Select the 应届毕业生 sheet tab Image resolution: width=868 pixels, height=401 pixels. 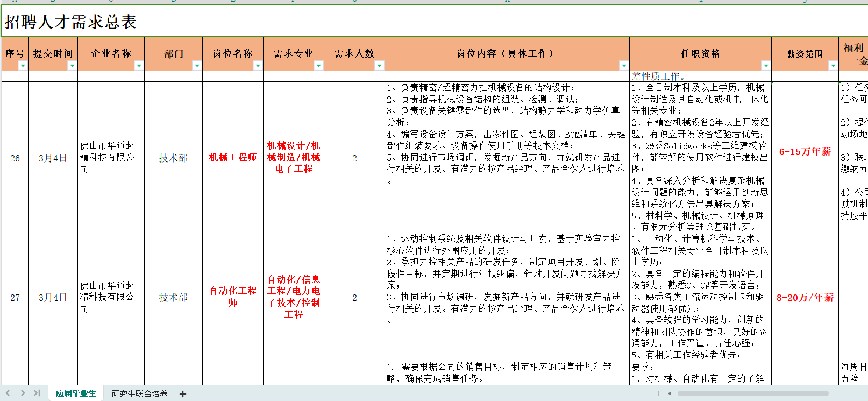[76, 394]
